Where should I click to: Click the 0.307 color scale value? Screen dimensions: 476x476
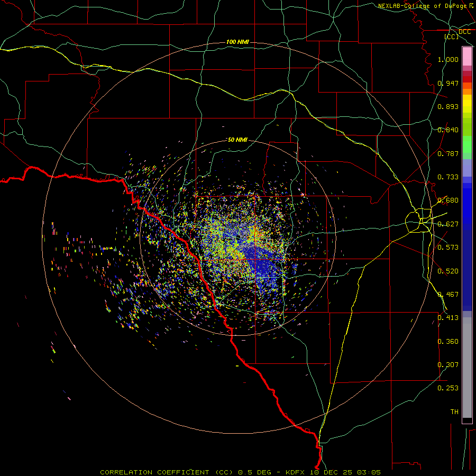click(448, 365)
